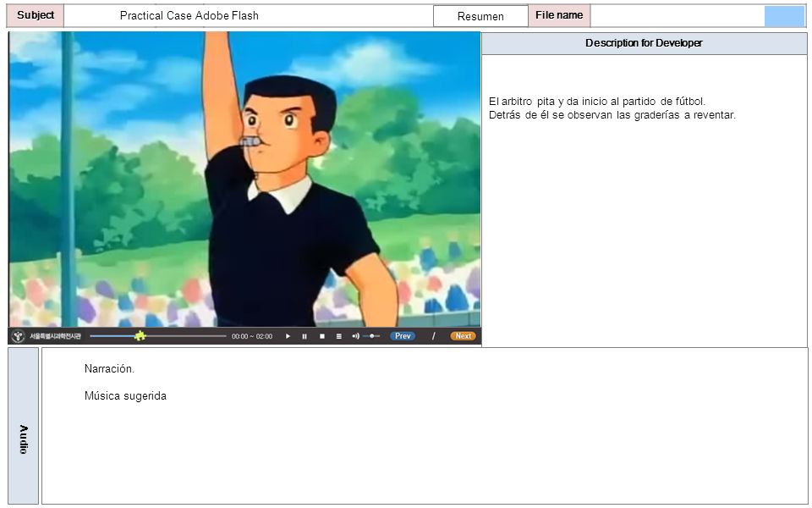
Task: Click the yellow puzzle-piece progress marker
Action: coord(140,336)
